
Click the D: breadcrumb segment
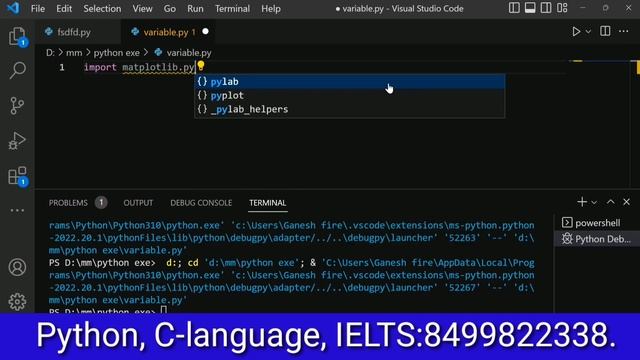click(50, 53)
